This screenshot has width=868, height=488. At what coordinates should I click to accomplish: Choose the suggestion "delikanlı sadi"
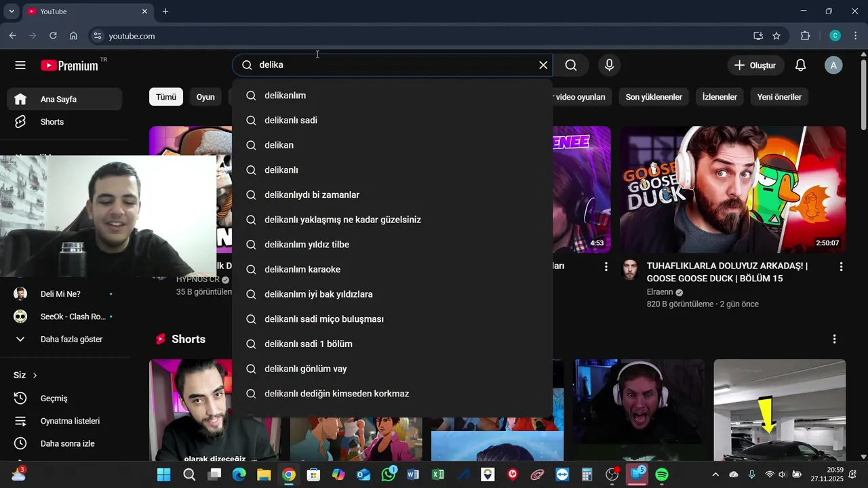392,121
